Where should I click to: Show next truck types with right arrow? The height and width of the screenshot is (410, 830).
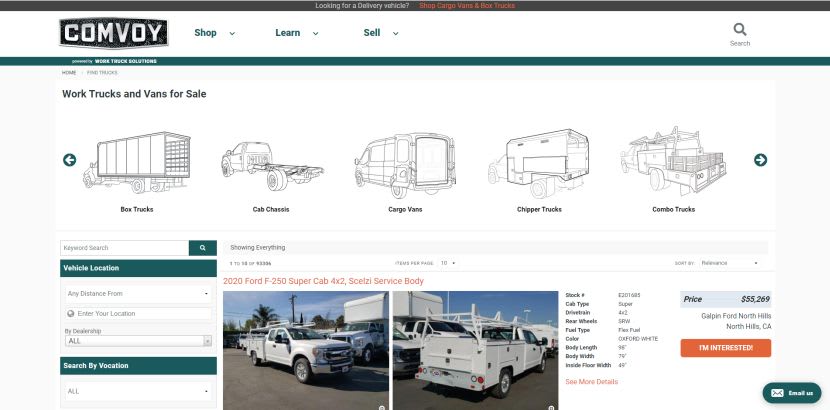(x=760, y=160)
